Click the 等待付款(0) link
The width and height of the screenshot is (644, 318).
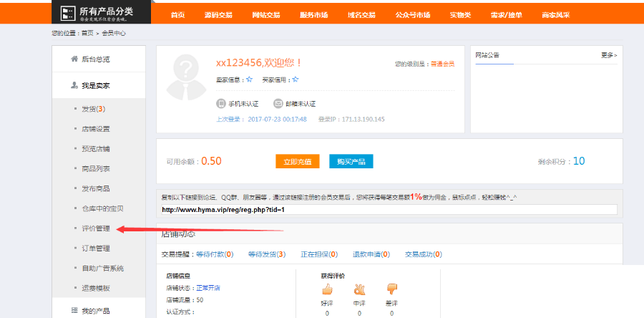point(215,255)
